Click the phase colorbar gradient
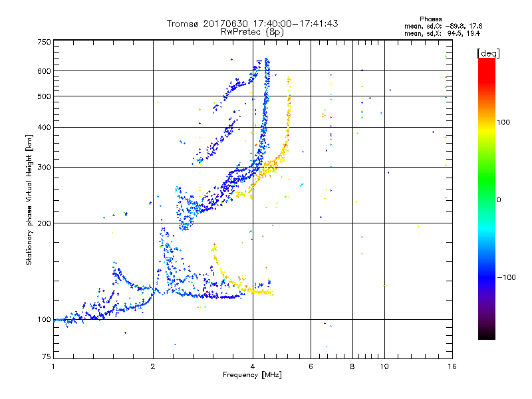532x399 pixels. pyautogui.click(x=487, y=199)
